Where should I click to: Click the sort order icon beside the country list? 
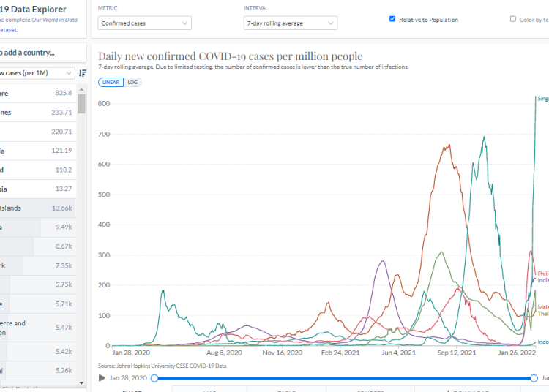tap(82, 73)
